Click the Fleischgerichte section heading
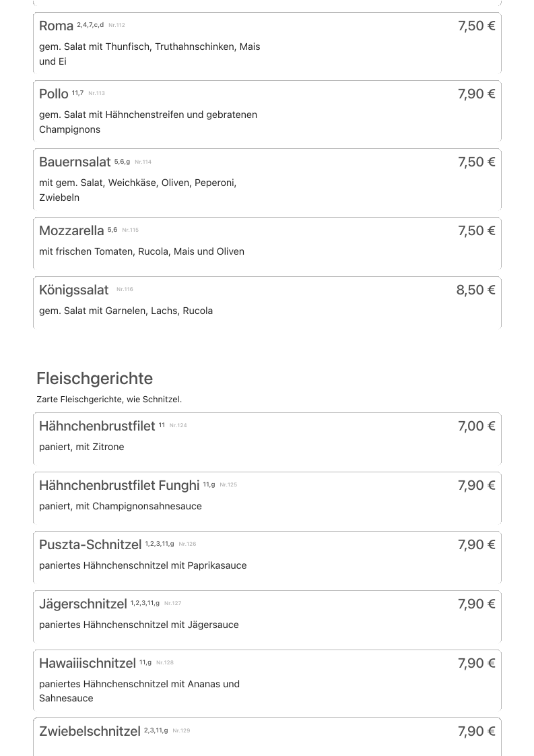Screen dimensions: 534x756 coord(94,378)
